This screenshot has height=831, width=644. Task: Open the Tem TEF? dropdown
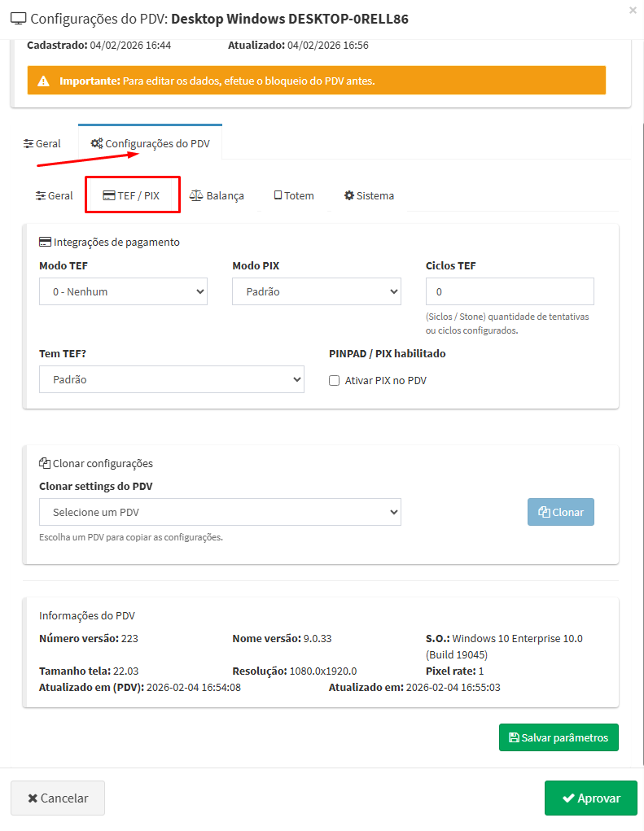point(171,379)
